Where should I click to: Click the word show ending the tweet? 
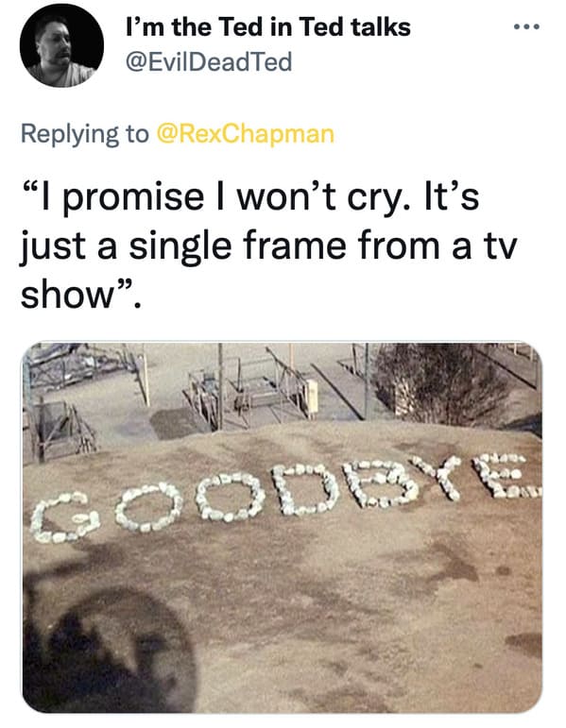(68, 295)
